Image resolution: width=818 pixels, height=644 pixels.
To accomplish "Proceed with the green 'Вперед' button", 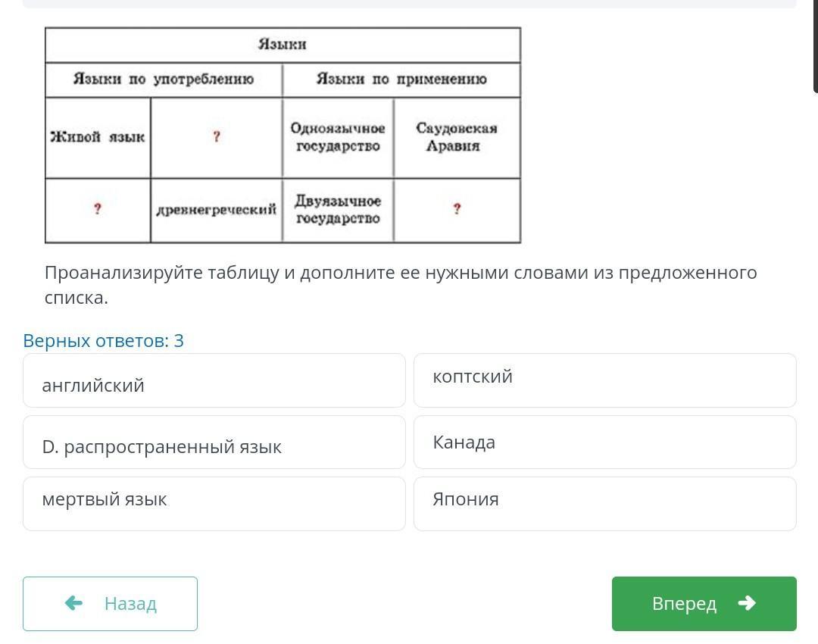I will pyautogui.click(x=704, y=604).
